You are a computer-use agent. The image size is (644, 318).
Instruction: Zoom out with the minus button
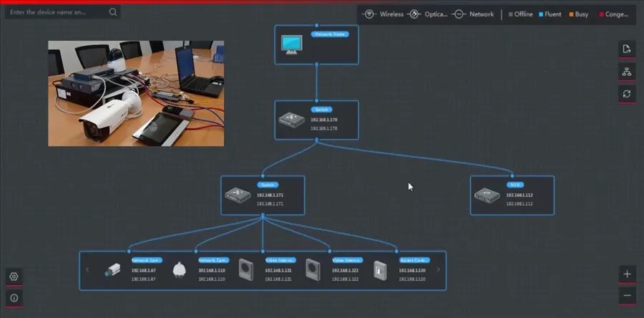coord(627,296)
